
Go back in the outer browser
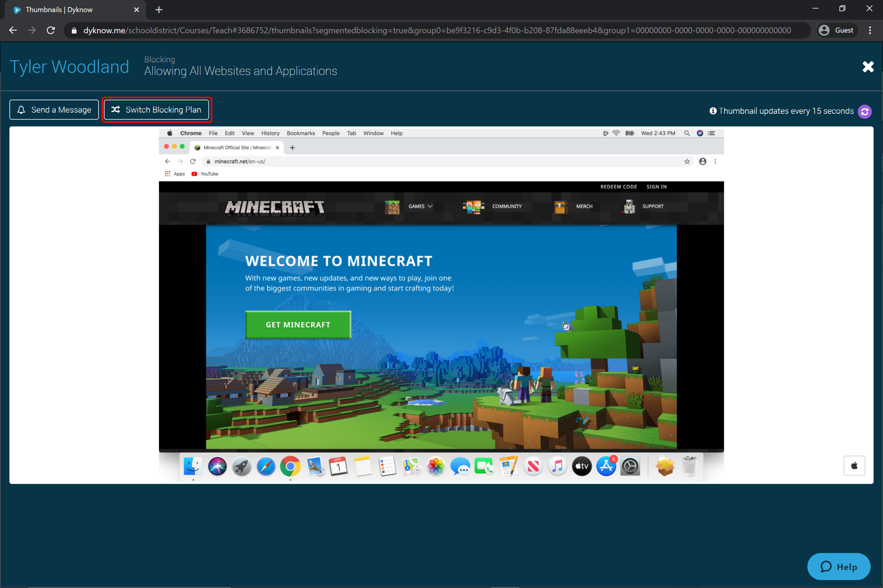tap(13, 30)
